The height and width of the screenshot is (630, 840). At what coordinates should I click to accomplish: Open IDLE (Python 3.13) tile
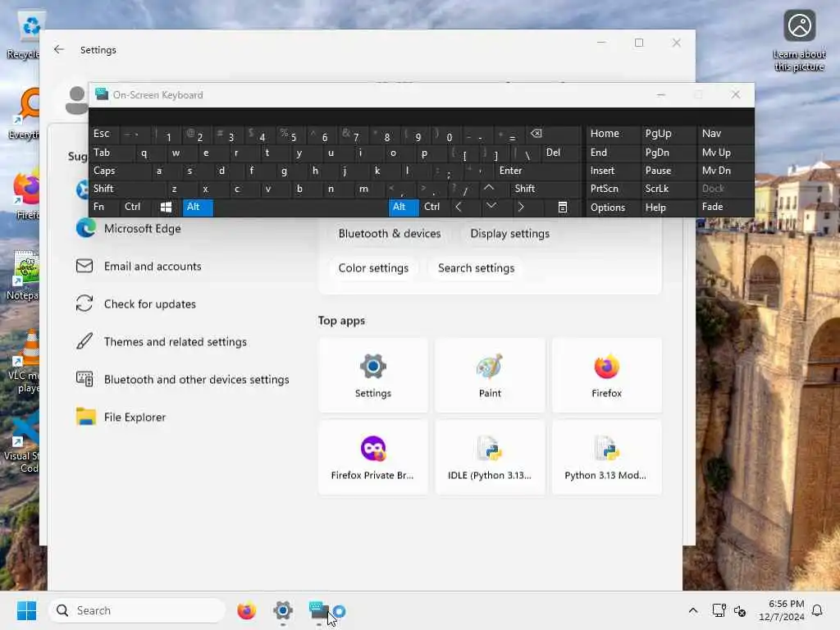click(x=490, y=458)
